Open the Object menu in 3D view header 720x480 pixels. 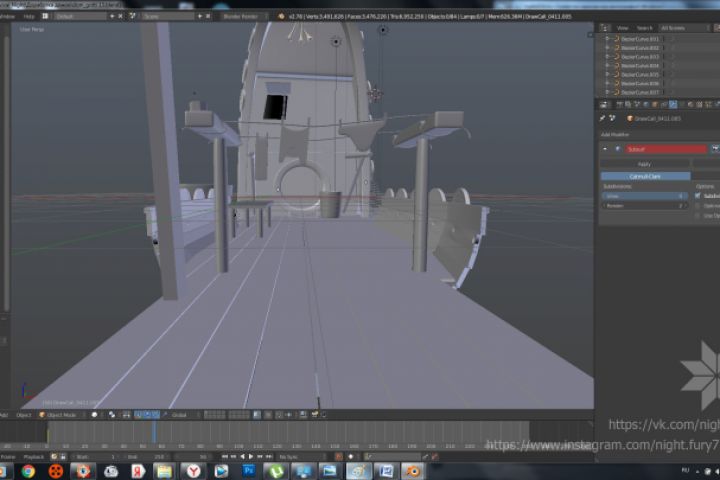pos(23,415)
